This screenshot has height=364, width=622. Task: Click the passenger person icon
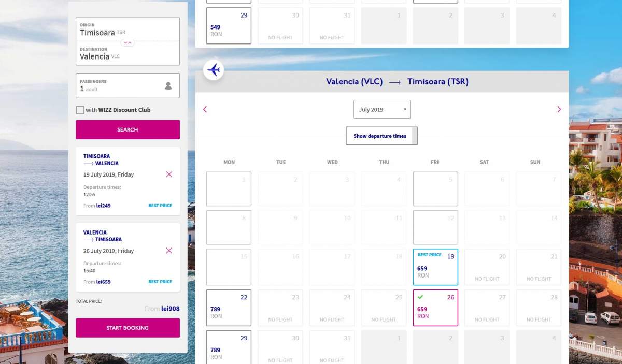pos(168,86)
